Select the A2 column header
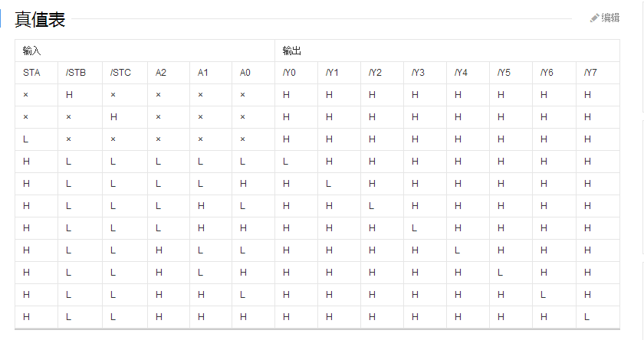The image size is (644, 340). [x=161, y=73]
